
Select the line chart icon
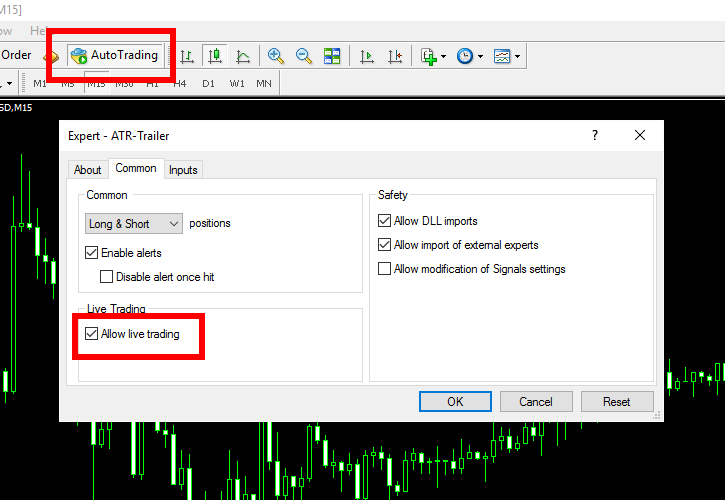coord(242,56)
